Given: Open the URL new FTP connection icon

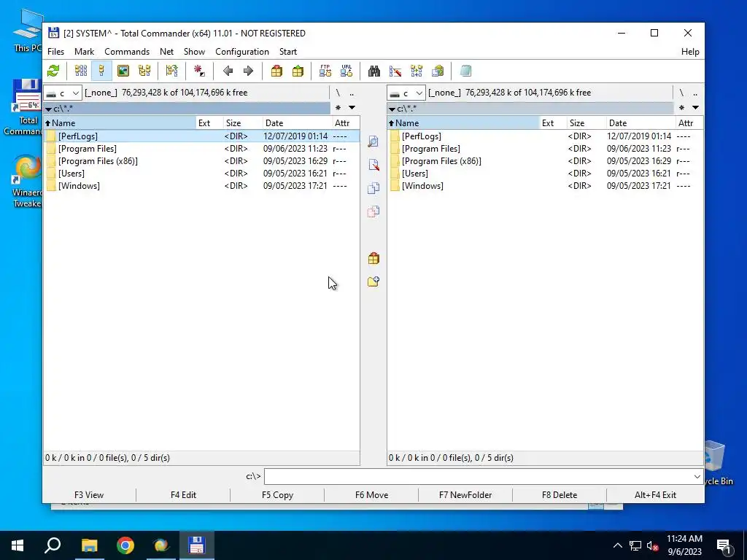Looking at the screenshot, I should [347, 71].
